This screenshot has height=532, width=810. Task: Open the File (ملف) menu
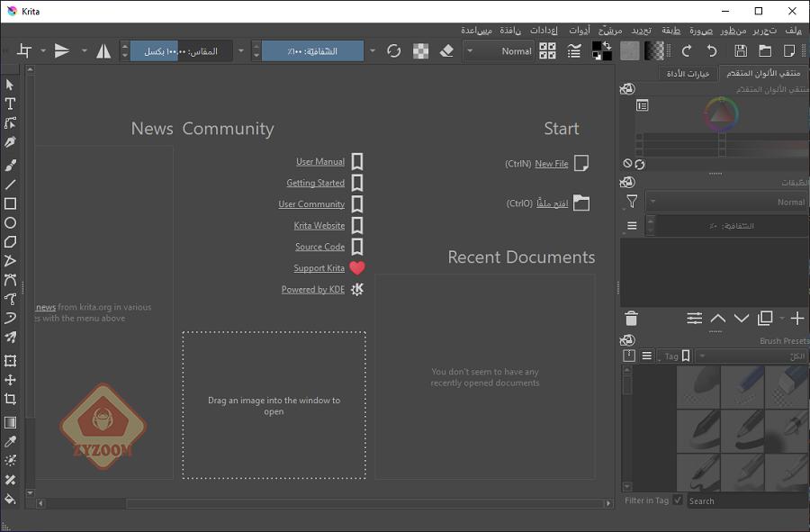pyautogui.click(x=794, y=31)
